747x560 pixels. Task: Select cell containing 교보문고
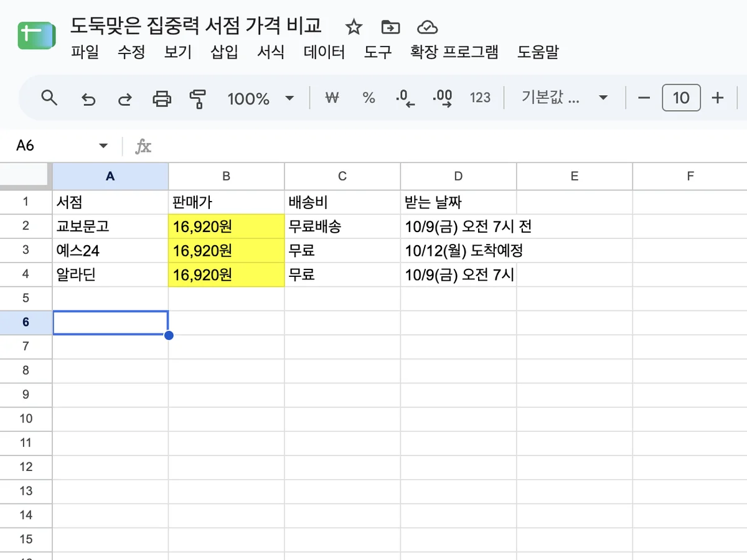pos(110,226)
